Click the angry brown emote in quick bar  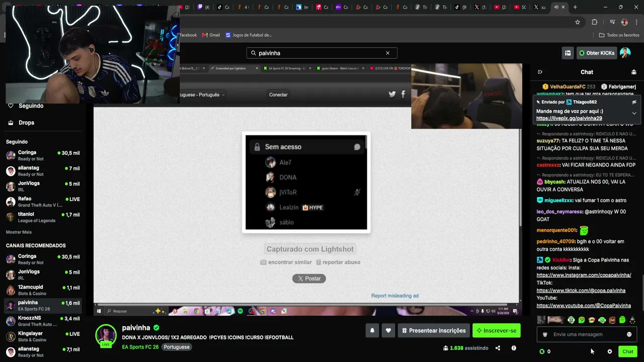612,320
